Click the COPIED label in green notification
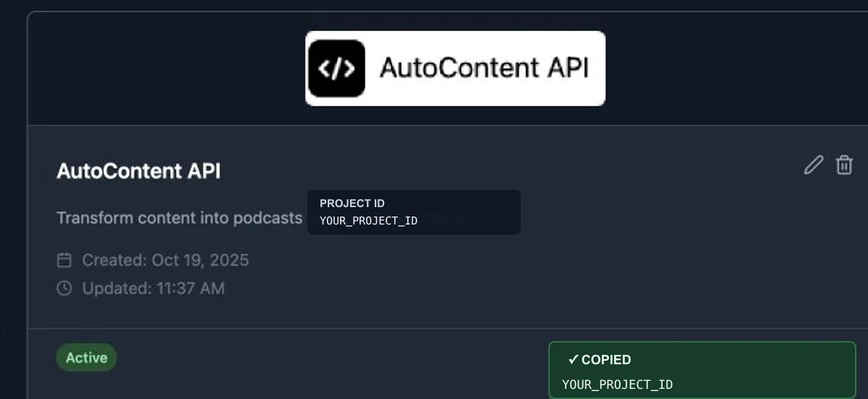 [606, 360]
